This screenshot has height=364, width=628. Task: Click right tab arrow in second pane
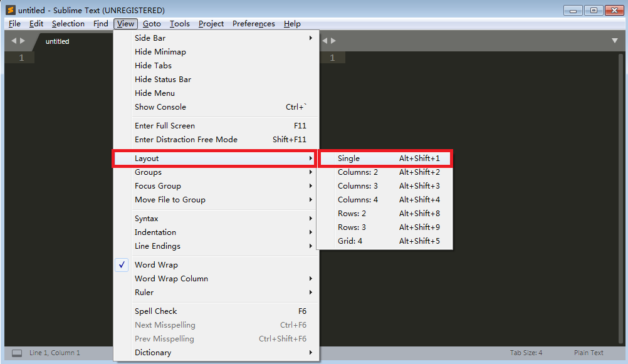coord(333,41)
